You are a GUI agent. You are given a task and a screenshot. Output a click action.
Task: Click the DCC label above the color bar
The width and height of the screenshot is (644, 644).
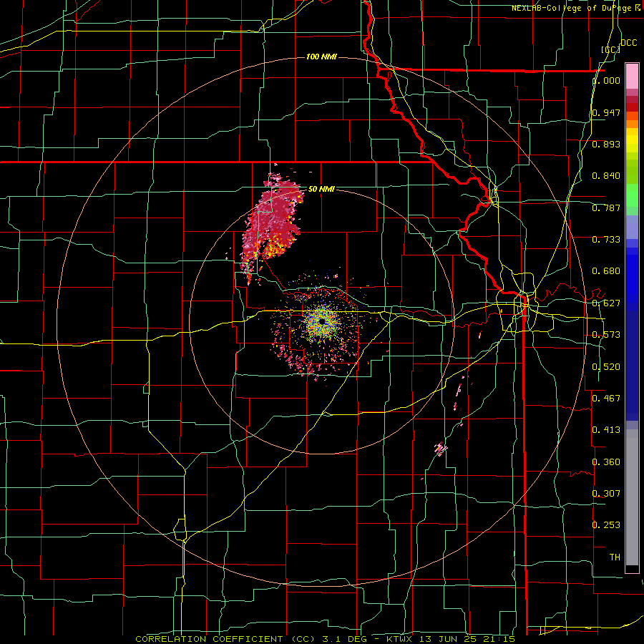629,43
